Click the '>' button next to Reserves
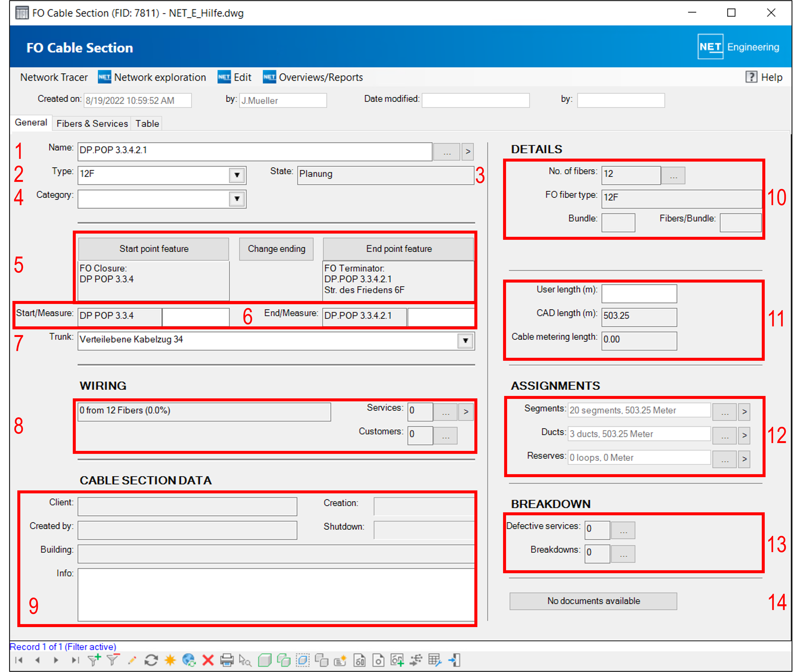 pos(744,459)
